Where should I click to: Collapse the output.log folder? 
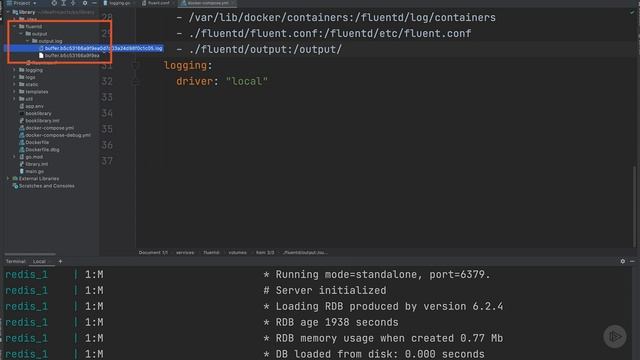point(28,41)
